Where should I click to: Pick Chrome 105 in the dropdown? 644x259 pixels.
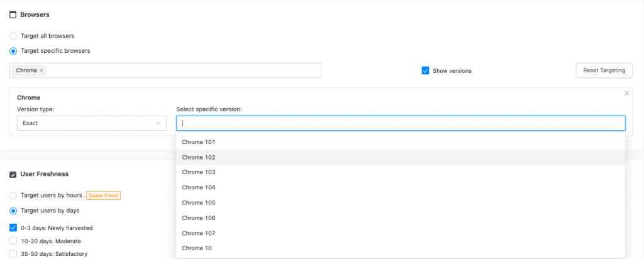198,202
